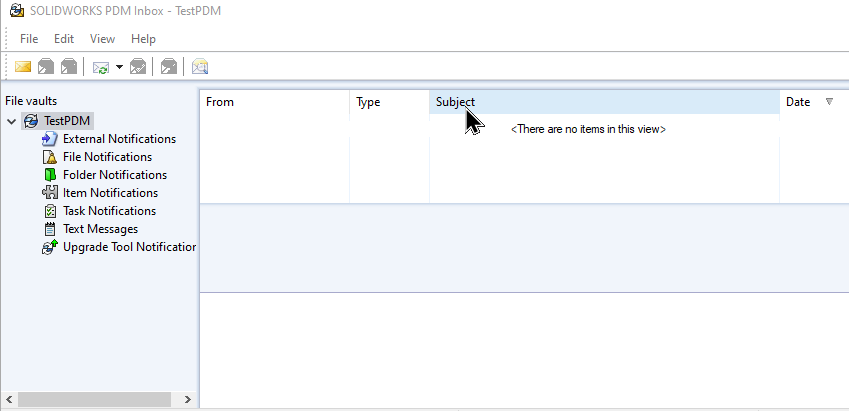Screen dimensions: 849x411
Task: Select Text Messages in the tree
Action: [100, 229]
